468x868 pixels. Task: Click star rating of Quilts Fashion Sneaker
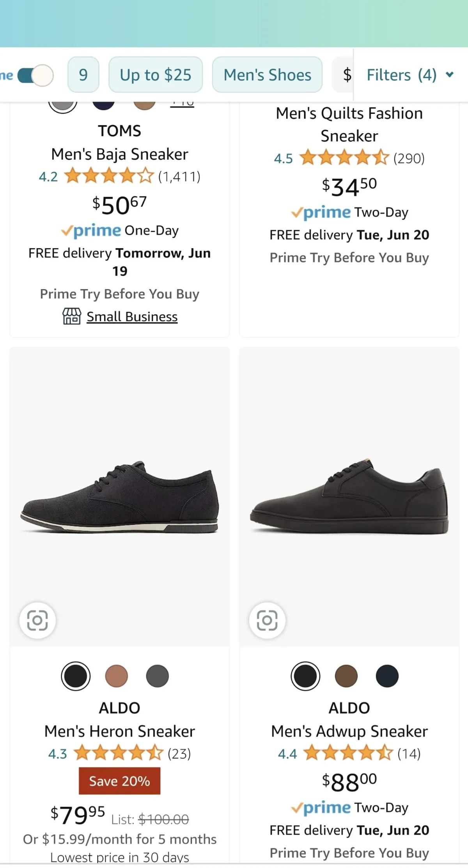point(345,158)
